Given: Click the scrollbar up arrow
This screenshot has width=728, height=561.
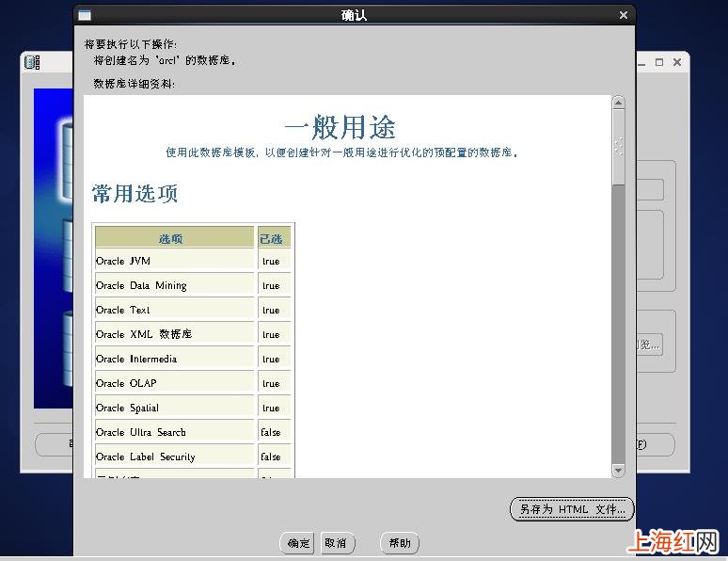Looking at the screenshot, I should pyautogui.click(x=618, y=103).
